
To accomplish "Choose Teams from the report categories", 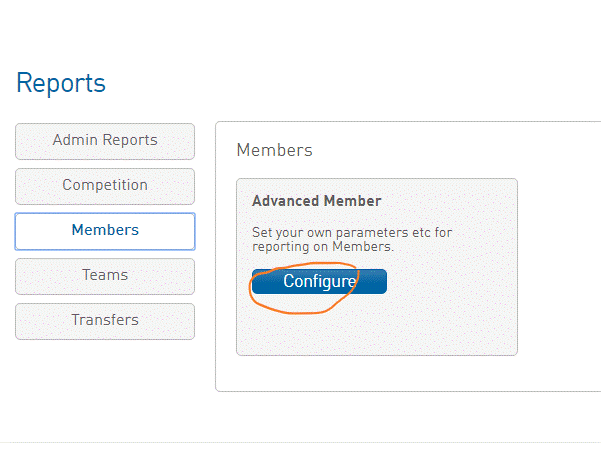I will click(105, 276).
